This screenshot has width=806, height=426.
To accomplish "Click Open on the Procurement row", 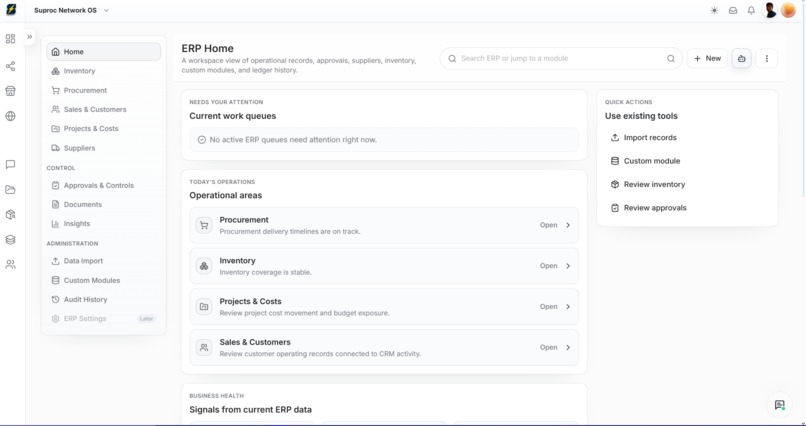I will [548, 225].
